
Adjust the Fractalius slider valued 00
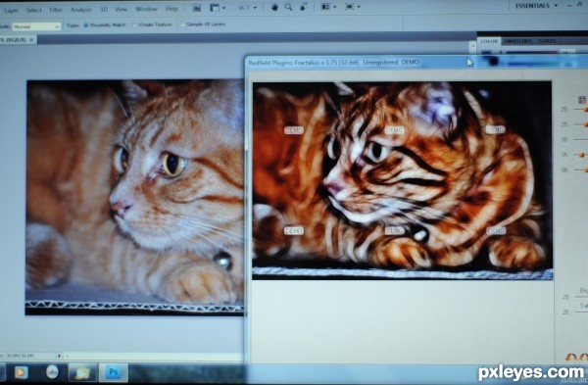[580, 169]
